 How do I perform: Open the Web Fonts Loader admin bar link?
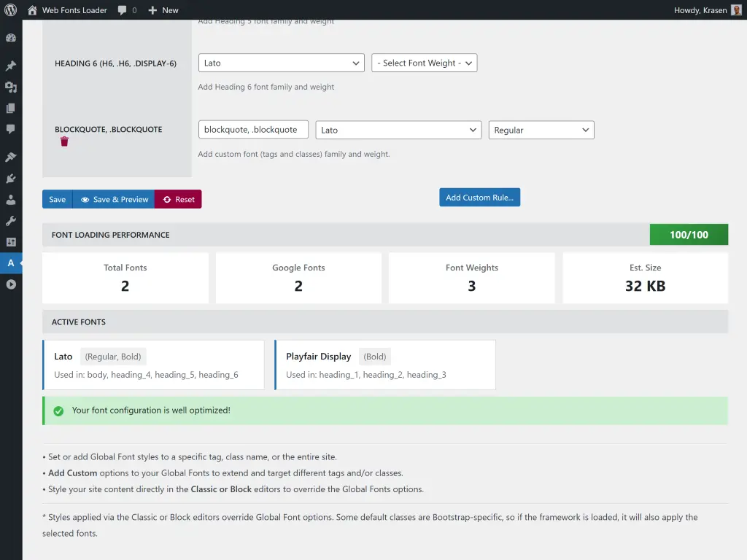(67, 10)
